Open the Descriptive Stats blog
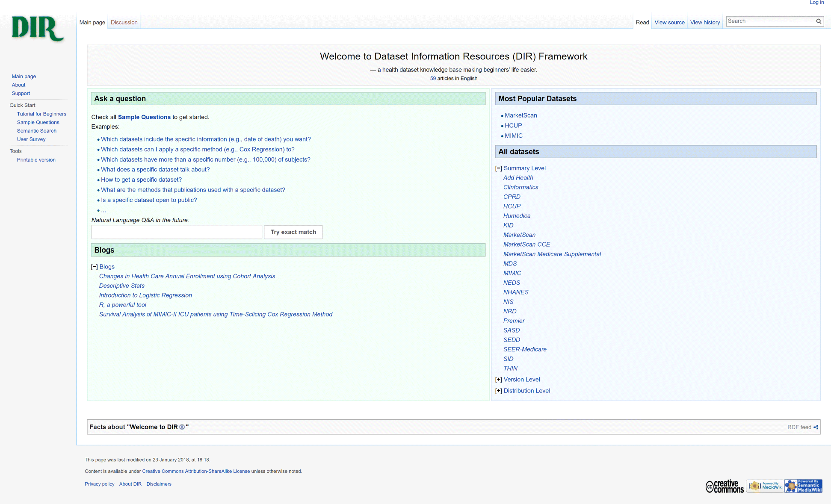 tap(122, 286)
